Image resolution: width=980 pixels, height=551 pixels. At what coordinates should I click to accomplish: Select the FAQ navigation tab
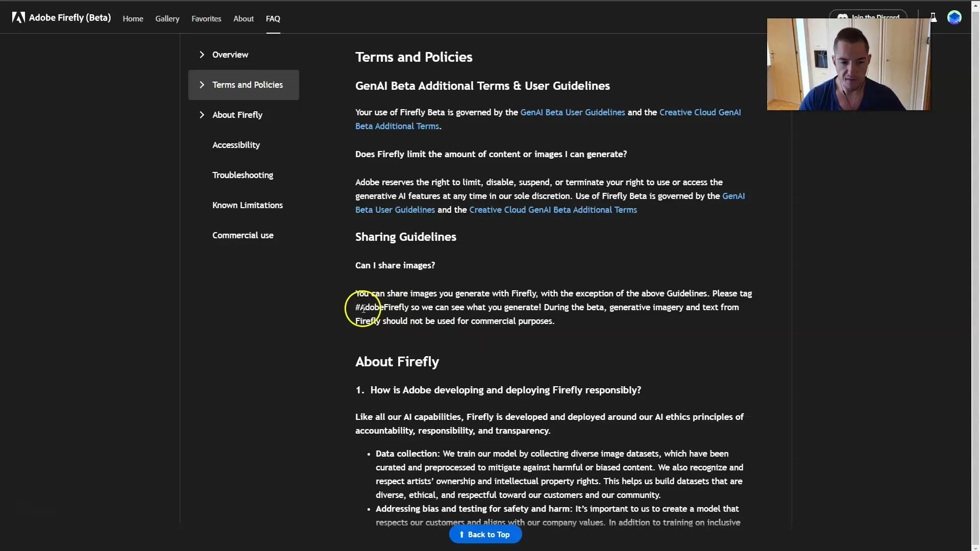[x=273, y=18]
